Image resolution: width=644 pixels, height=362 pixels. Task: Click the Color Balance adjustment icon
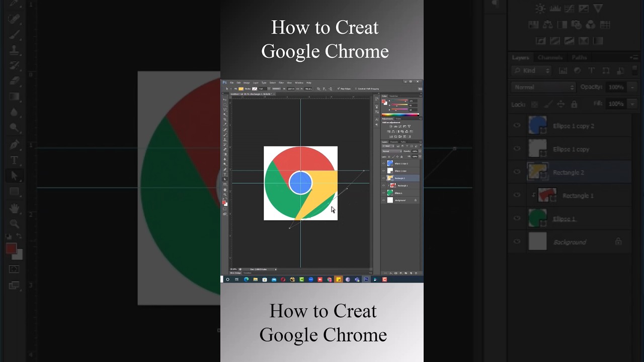click(x=393, y=132)
